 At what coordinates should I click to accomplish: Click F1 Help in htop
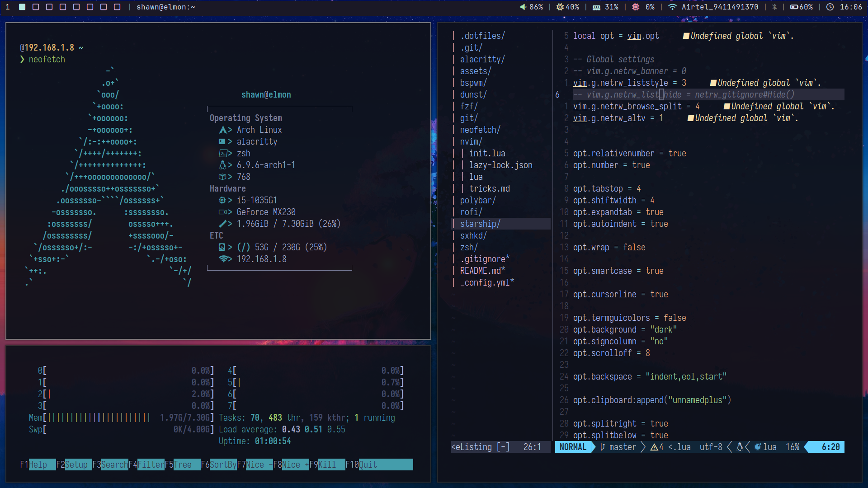click(38, 465)
